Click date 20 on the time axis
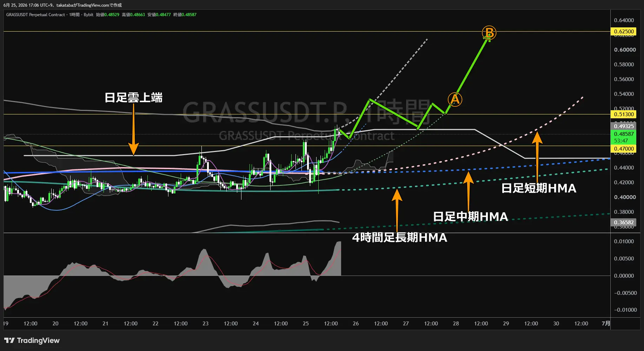 (x=55, y=324)
